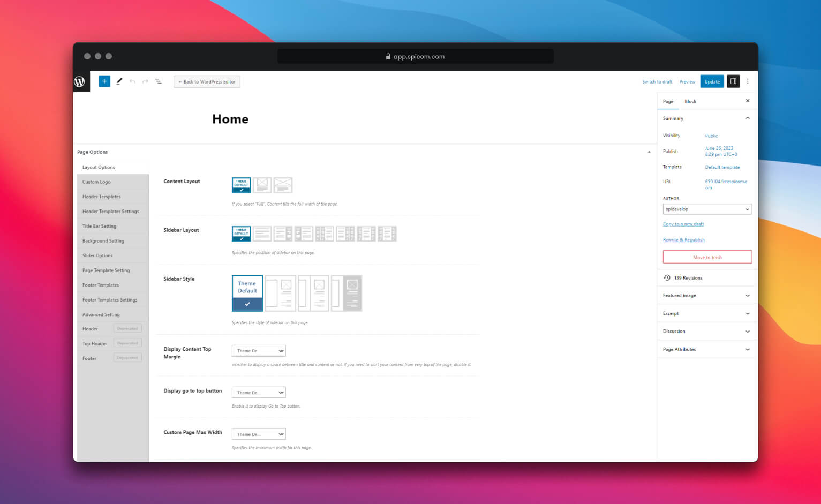Image resolution: width=821 pixels, height=504 pixels.
Task: Select Theme Default for Sidebar Layout
Action: coord(241,234)
